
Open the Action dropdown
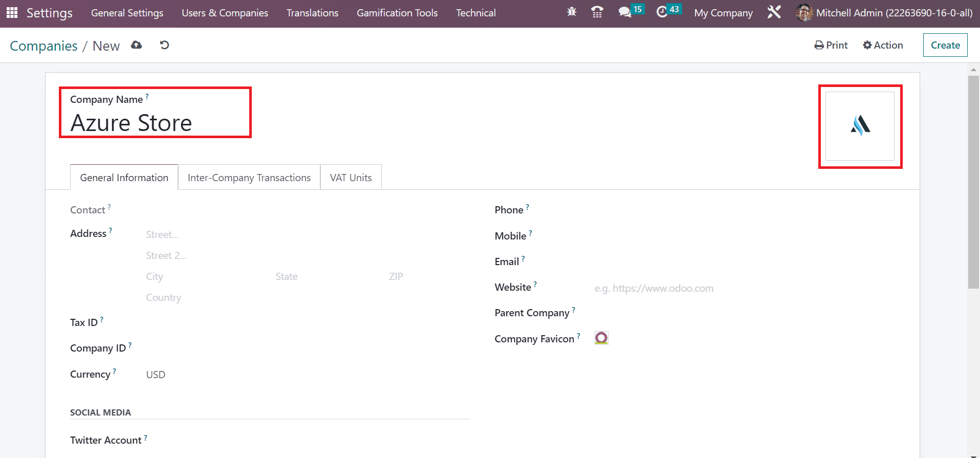(883, 45)
